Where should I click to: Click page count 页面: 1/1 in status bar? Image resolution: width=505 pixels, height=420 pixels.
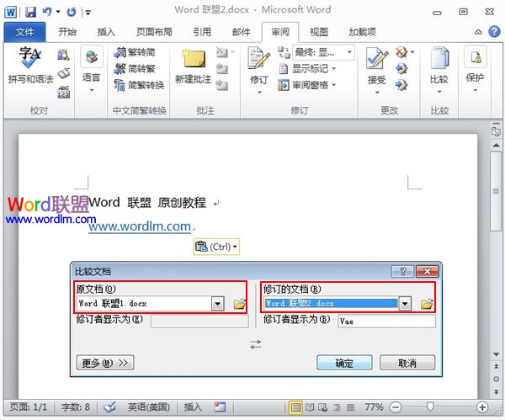coord(28,407)
